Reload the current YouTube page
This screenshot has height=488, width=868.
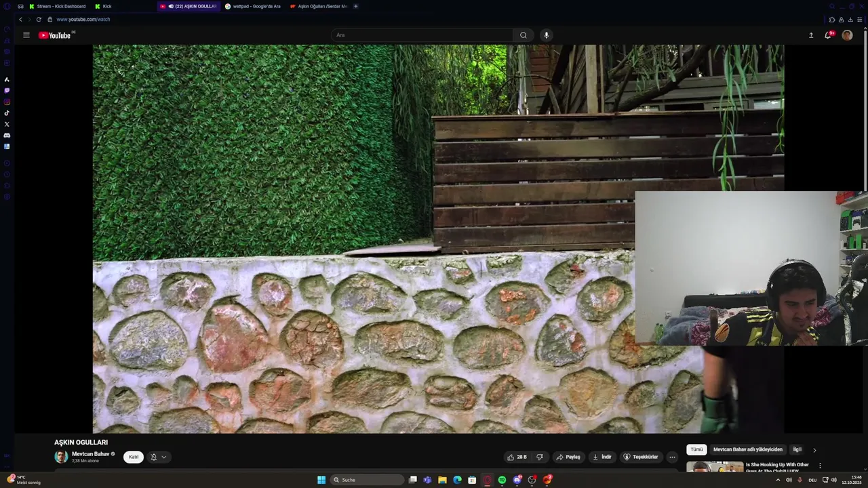pos(39,19)
